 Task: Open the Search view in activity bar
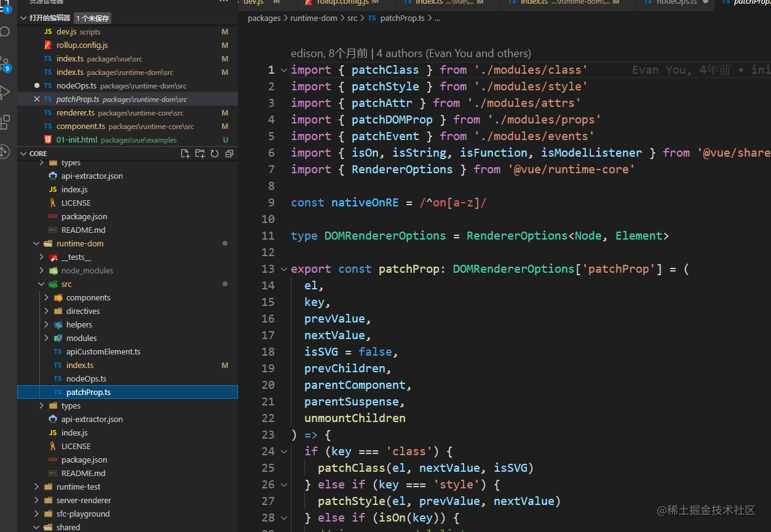point(5,31)
